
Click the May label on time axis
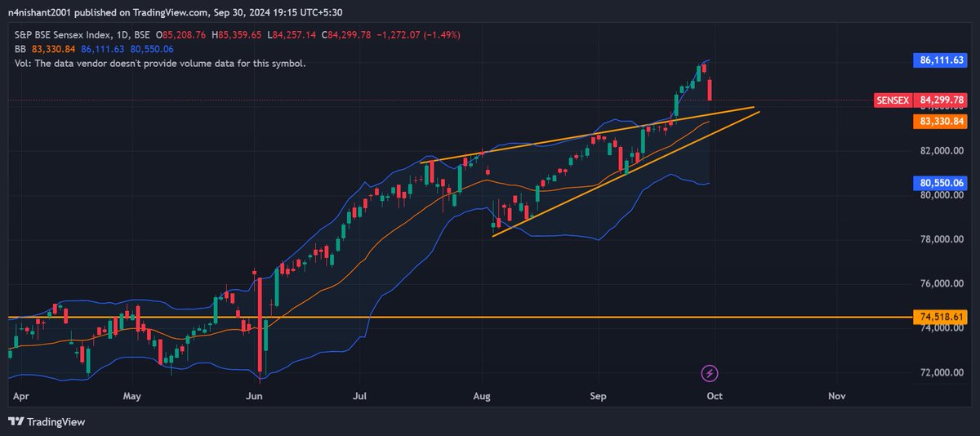point(132,395)
